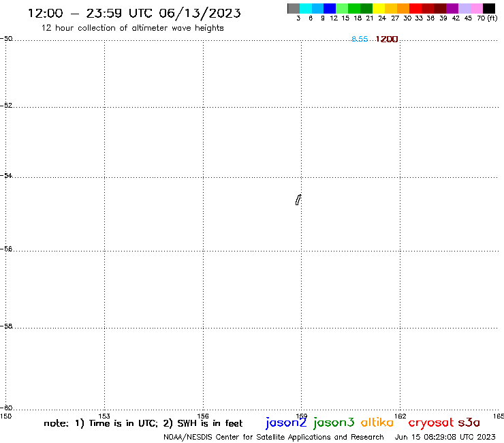Screen dimensions: 504x443
Task: Click the green 'jason3' satellite label
Action: 334,423
